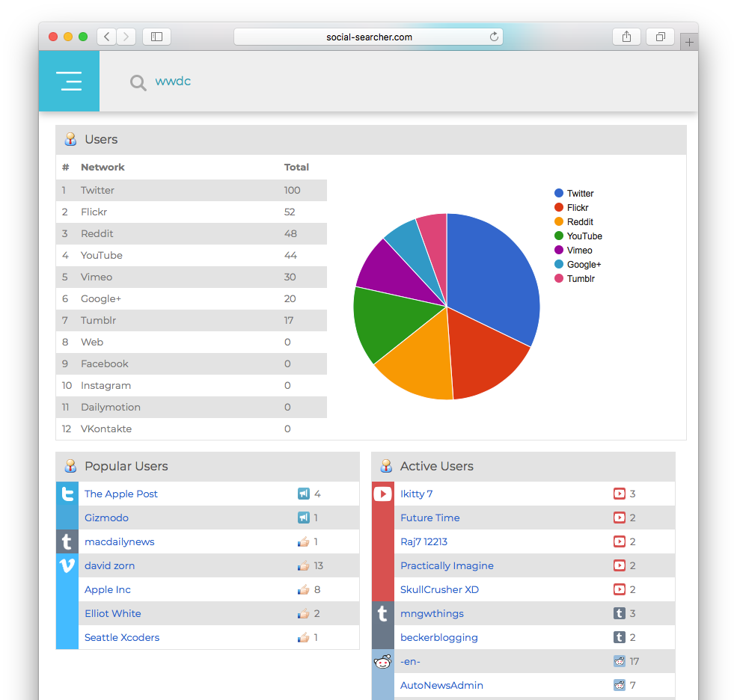The height and width of the screenshot is (700, 740).
Task: Toggle the Safari sidebar button
Action: click(x=156, y=37)
